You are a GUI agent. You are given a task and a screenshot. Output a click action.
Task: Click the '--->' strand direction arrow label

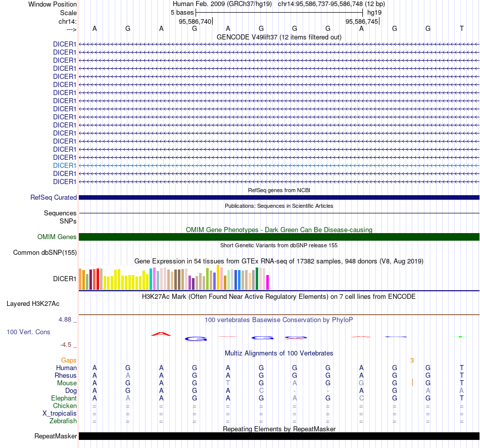click(x=71, y=29)
